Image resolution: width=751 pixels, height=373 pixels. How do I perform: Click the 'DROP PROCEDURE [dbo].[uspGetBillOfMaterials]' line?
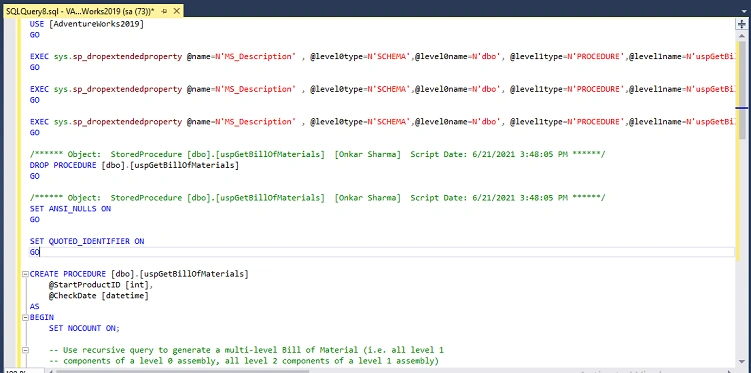pos(134,165)
